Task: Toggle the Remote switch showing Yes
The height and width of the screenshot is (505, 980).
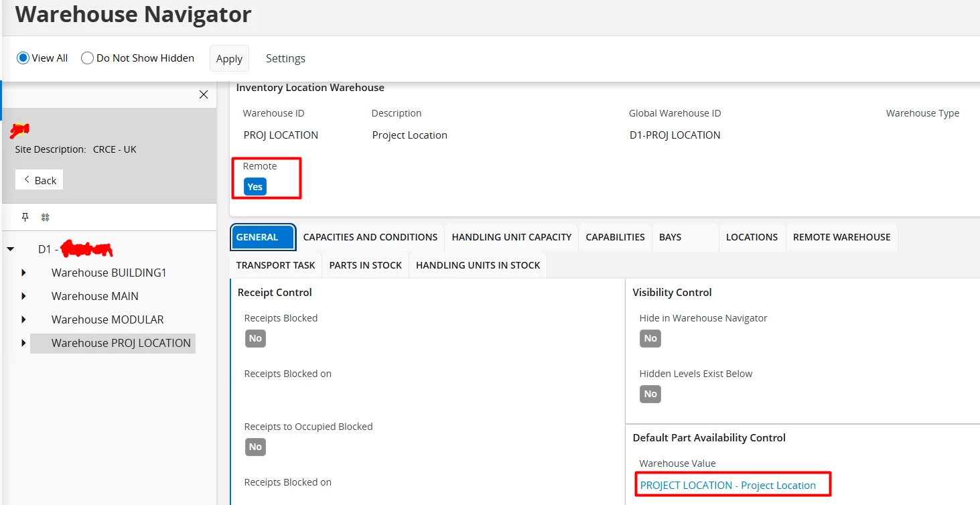Action: point(255,187)
